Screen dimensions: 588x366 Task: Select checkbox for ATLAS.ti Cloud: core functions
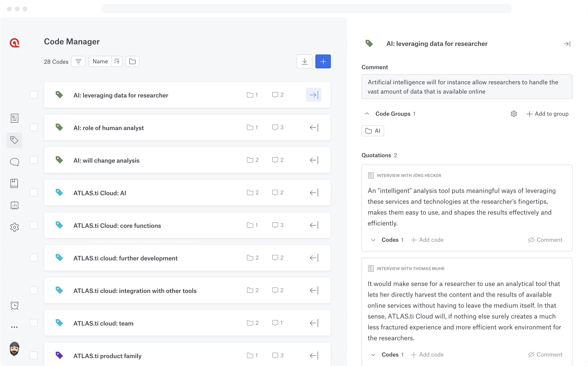coord(34,225)
